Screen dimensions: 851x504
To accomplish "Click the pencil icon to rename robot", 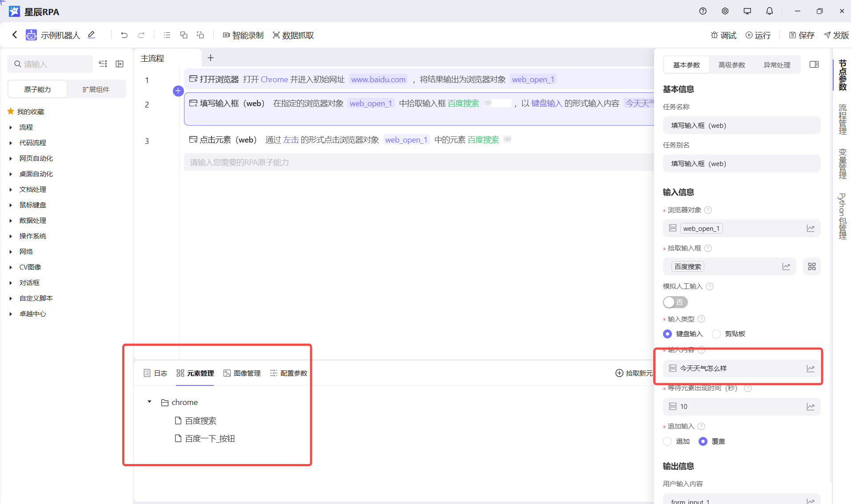I will click(x=92, y=35).
